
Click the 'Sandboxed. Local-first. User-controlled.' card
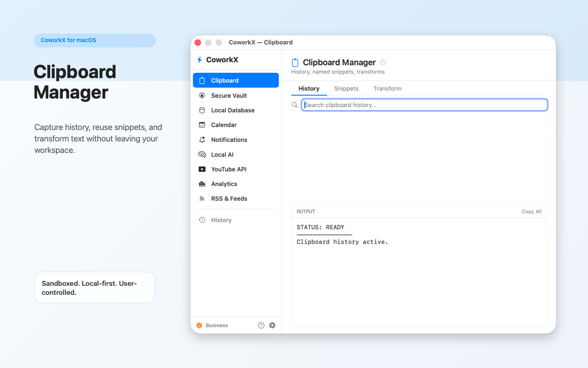[x=94, y=287]
